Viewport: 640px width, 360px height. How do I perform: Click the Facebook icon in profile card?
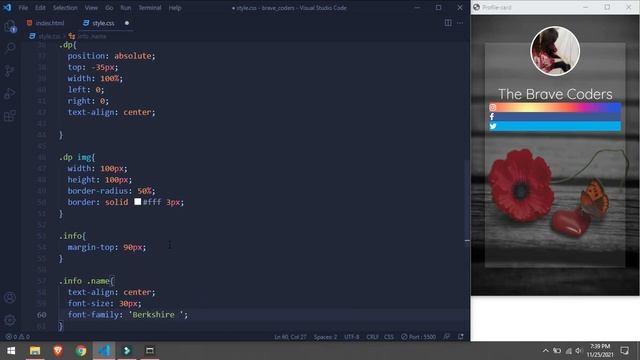click(x=492, y=117)
